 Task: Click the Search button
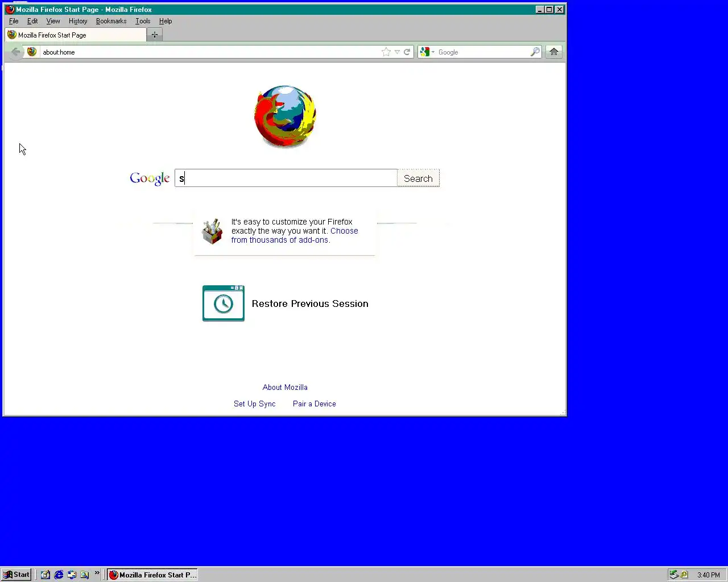418,178
